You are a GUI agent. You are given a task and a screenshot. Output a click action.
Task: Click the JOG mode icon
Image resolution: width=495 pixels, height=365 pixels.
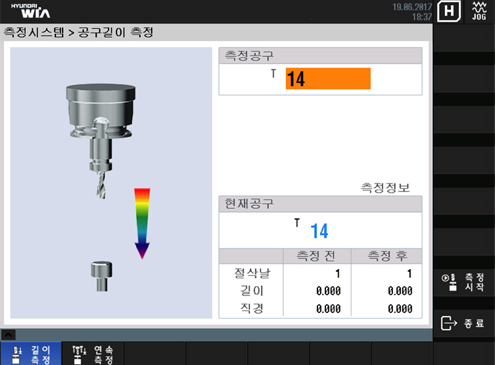[479, 11]
